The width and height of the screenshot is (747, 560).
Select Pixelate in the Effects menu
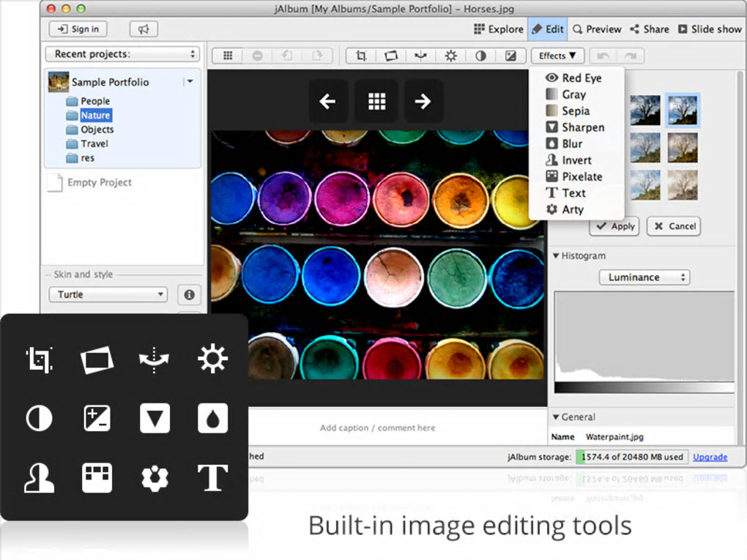581,176
